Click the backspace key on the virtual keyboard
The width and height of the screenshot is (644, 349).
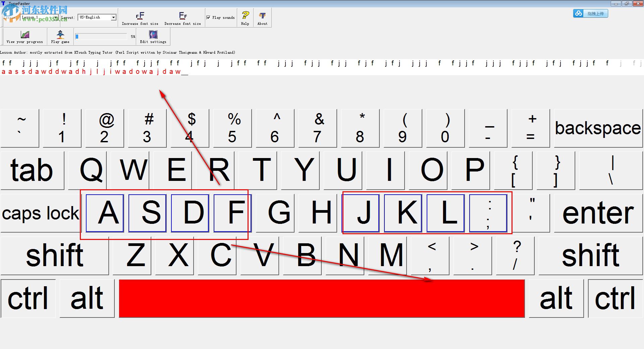point(598,128)
